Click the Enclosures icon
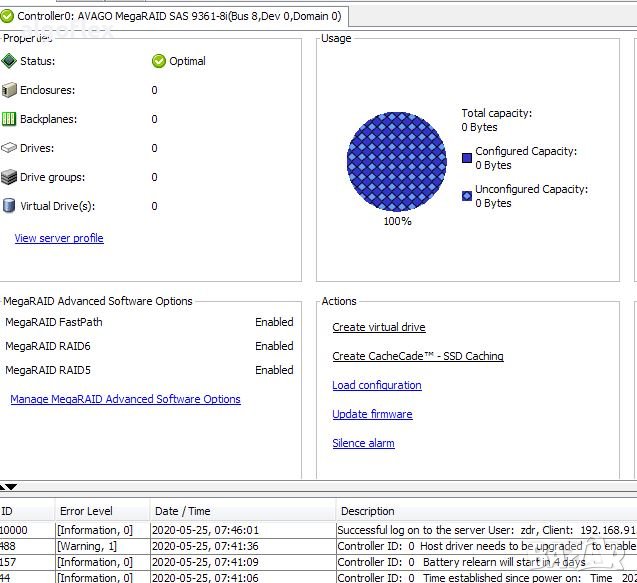The height and width of the screenshot is (583, 637). (9, 90)
